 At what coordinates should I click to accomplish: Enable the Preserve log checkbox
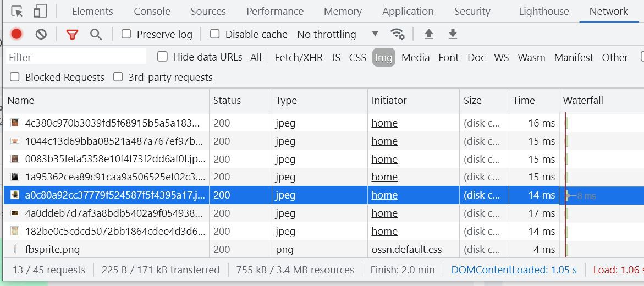coord(126,34)
